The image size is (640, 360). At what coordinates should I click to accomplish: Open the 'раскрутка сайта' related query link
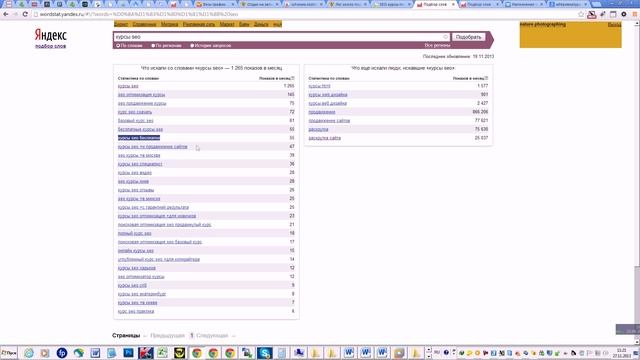[324, 138]
